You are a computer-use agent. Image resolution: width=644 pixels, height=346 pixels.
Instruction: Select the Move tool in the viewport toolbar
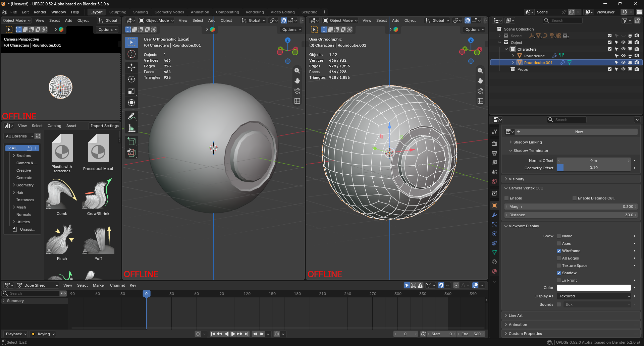click(131, 67)
